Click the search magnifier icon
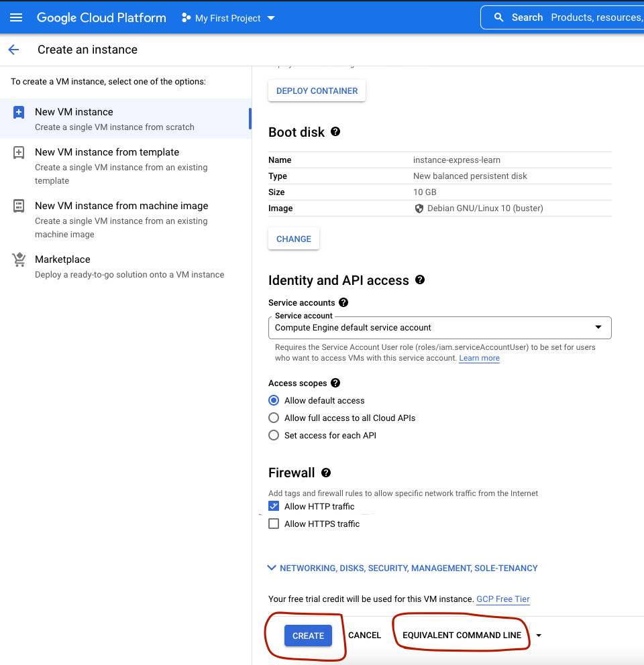 (x=499, y=17)
